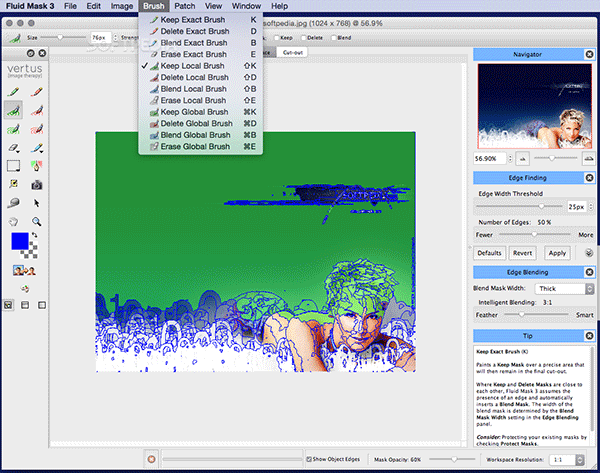Open the color palette icon below portraits

pyautogui.click(x=25, y=289)
